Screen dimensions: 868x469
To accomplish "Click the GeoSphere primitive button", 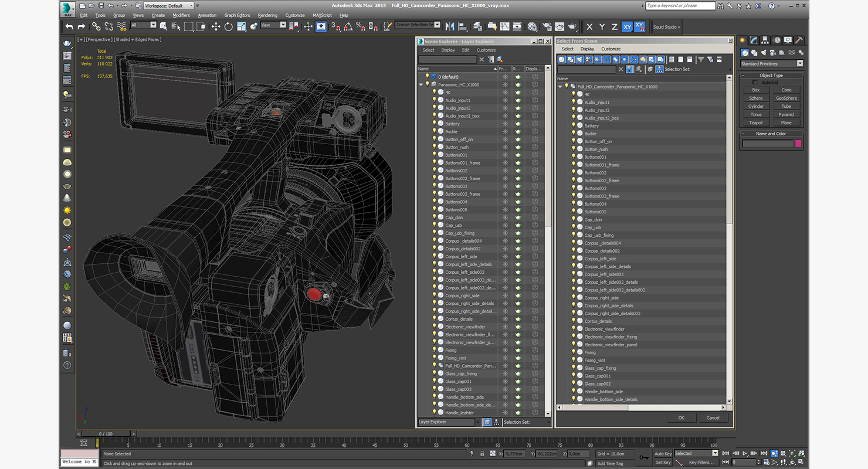I will point(786,98).
